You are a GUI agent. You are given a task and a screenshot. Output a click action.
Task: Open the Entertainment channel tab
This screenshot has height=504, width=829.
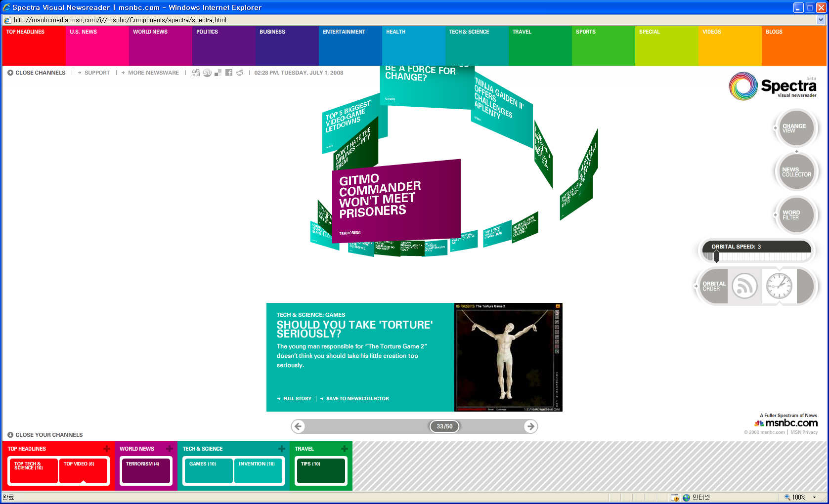pyautogui.click(x=350, y=45)
